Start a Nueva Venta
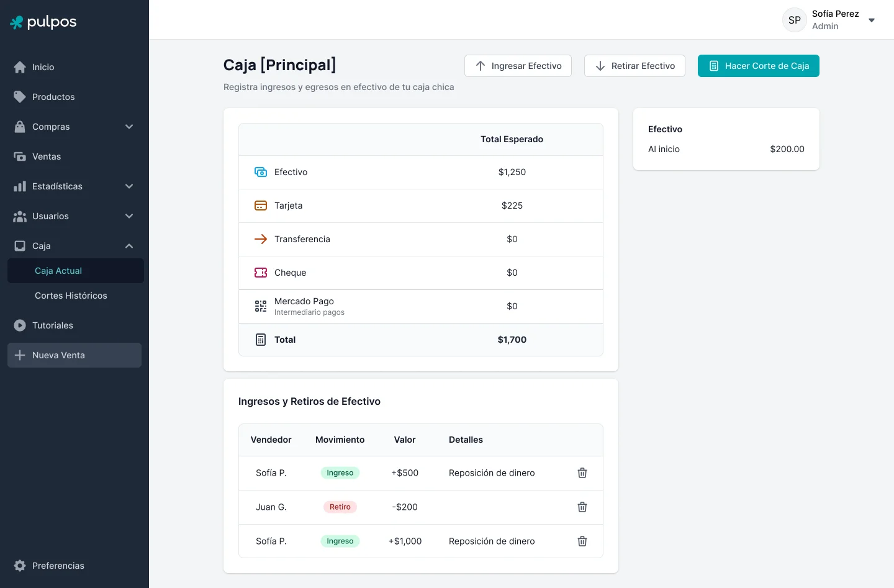The height and width of the screenshot is (588, 894). (x=74, y=355)
